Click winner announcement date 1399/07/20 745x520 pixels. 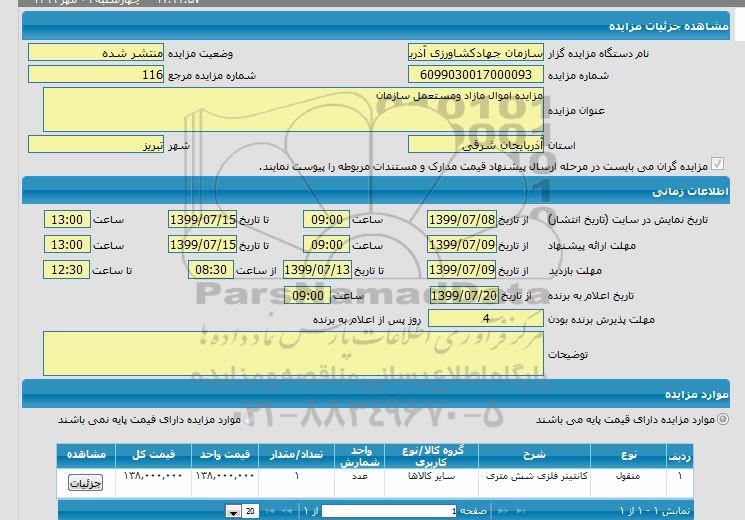point(464,296)
